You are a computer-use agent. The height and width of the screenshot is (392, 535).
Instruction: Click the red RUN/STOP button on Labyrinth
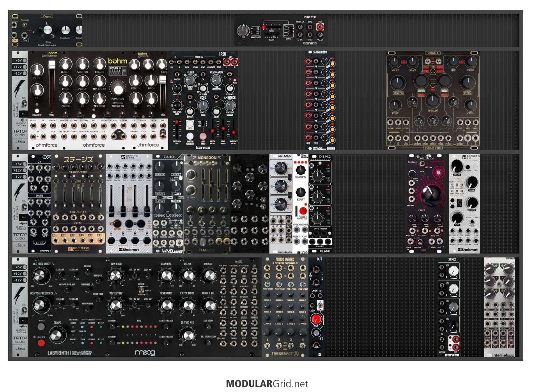(41, 343)
